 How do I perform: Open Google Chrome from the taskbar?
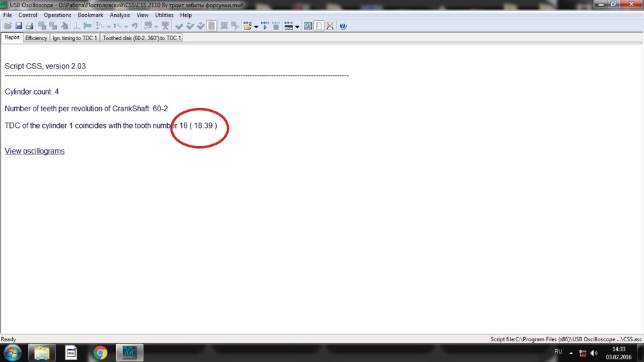click(100, 353)
